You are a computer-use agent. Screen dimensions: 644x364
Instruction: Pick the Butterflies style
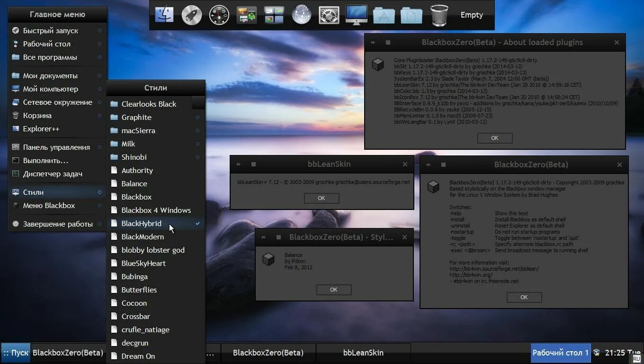click(x=156, y=290)
